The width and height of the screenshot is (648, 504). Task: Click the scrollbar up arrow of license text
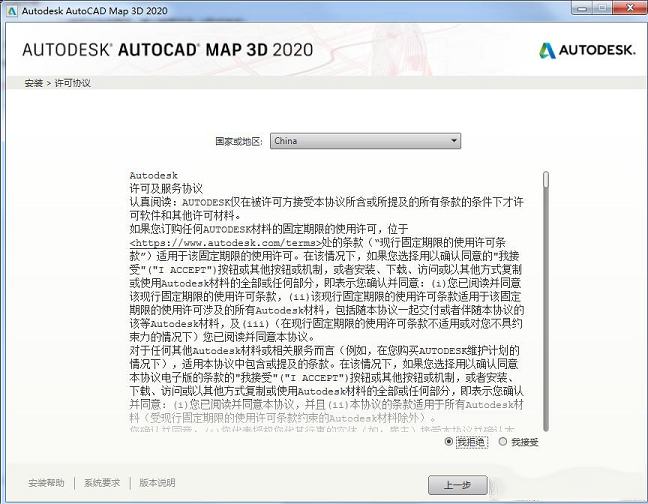pyautogui.click(x=545, y=170)
